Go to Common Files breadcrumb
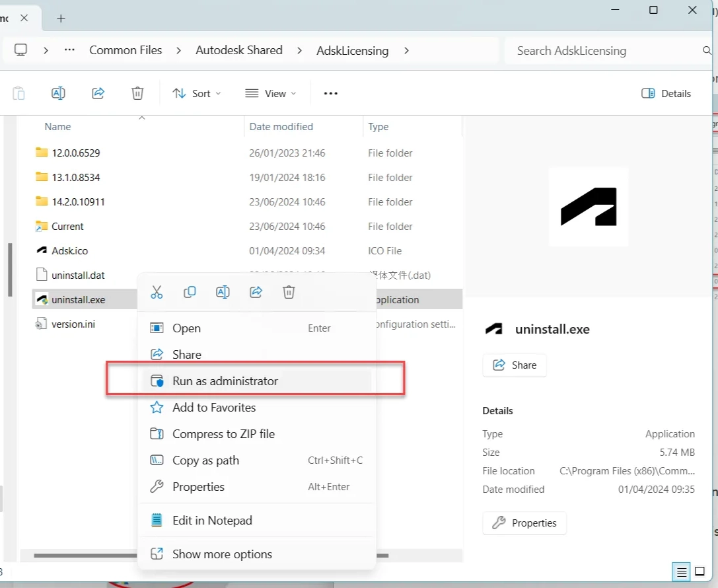Image resolution: width=718 pixels, height=588 pixels. 126,50
